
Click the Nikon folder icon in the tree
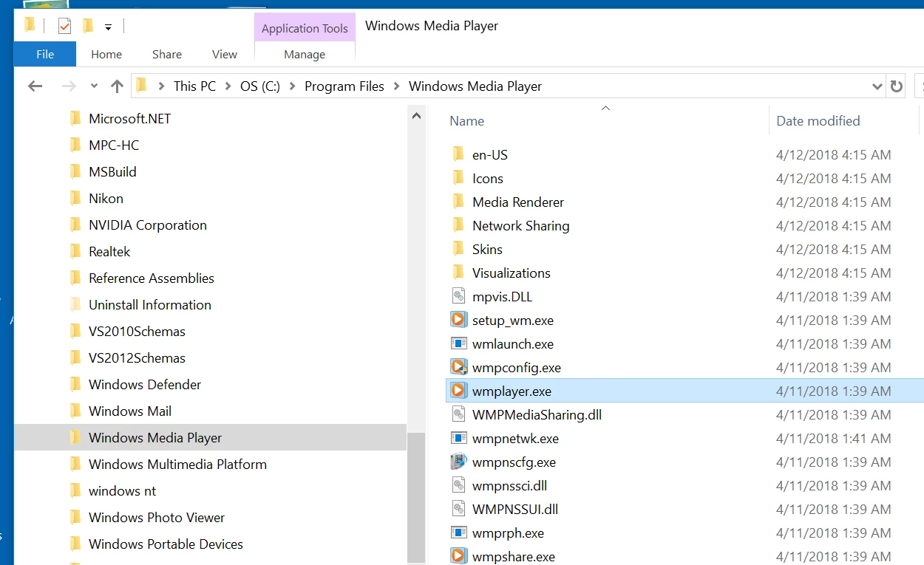75,198
